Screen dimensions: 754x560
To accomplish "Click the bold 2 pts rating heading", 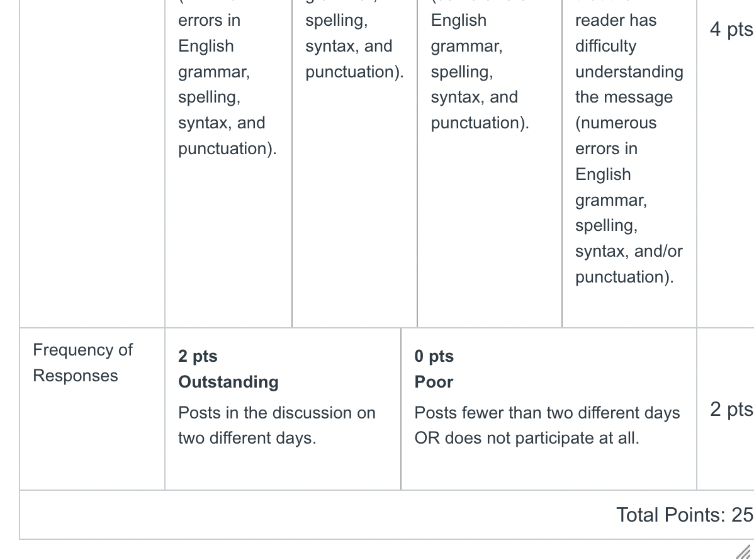I will click(x=198, y=356).
